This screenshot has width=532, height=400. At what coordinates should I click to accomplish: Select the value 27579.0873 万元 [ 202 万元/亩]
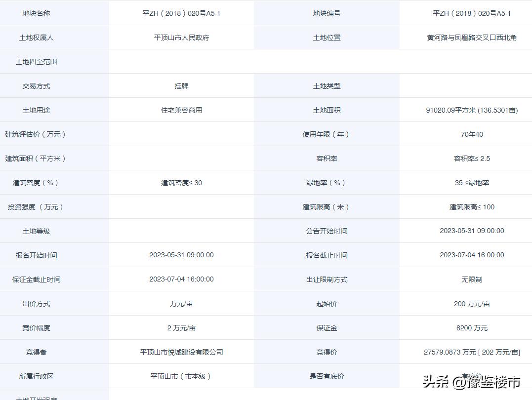(x=472, y=352)
